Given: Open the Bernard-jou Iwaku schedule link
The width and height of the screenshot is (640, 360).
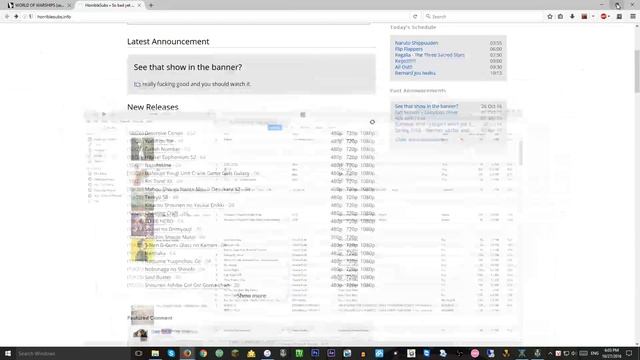Looking at the screenshot, I should click(415, 73).
